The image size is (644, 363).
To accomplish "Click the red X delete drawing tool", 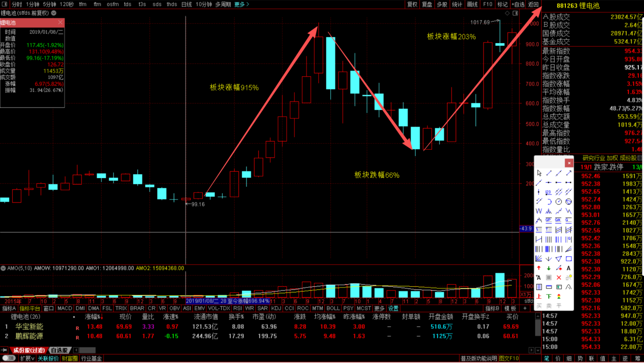I will 559,278.
